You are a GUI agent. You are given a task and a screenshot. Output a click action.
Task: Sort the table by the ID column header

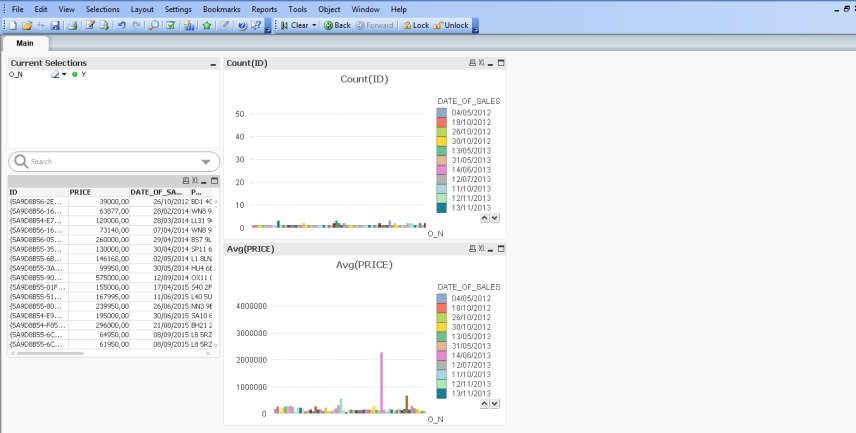(38, 192)
